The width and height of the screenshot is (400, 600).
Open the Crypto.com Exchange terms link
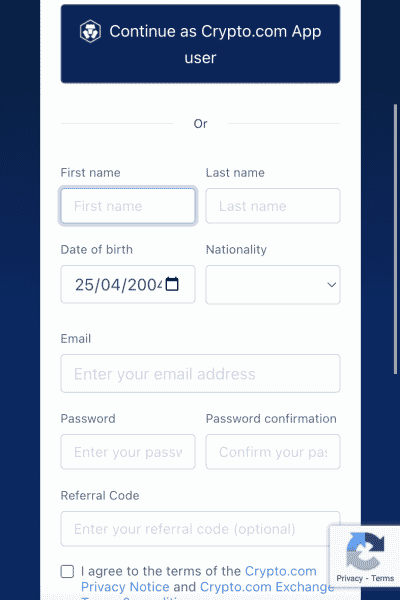coord(267,587)
